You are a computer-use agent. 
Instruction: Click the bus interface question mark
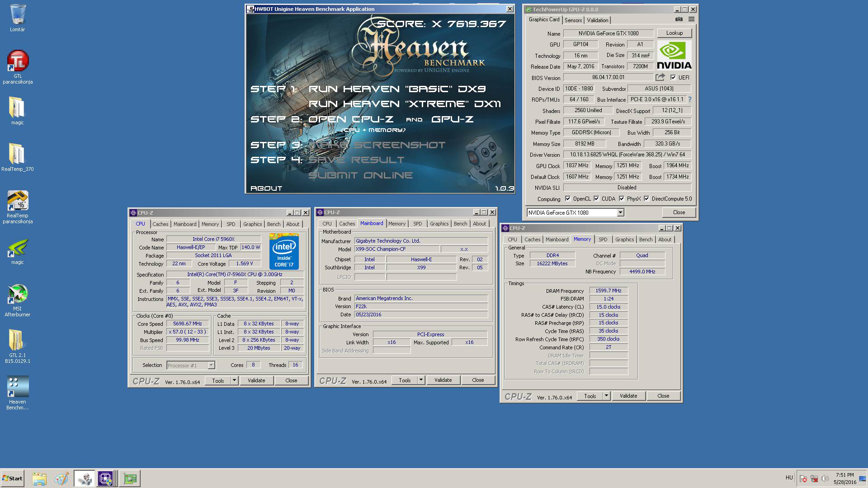coord(690,99)
